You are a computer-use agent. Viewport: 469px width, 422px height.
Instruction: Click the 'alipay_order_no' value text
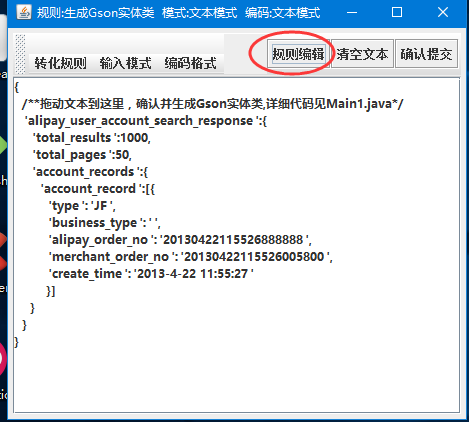pos(236,240)
